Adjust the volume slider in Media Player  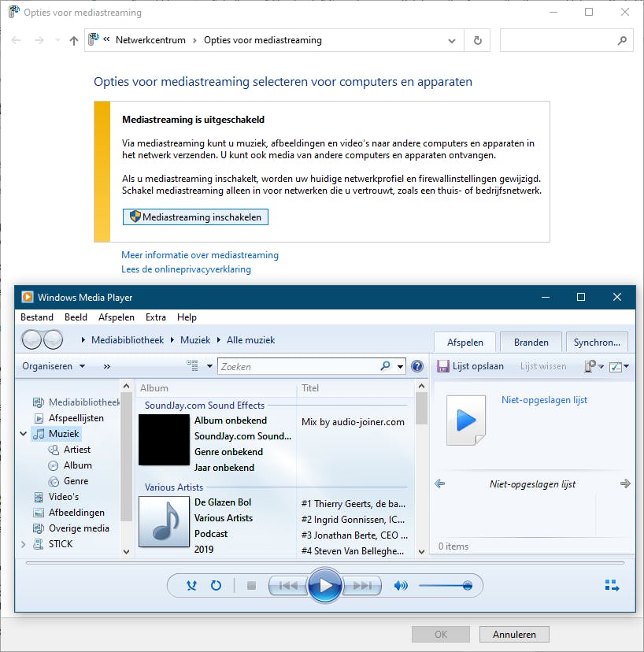[446, 586]
